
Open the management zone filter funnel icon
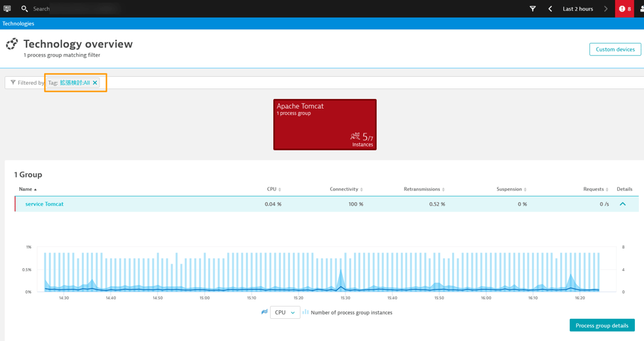533,8
